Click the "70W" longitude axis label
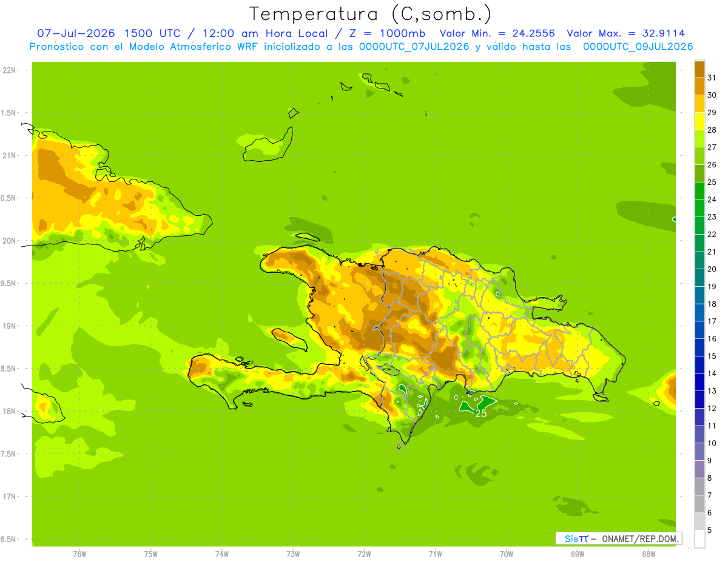The image size is (728, 562). click(507, 554)
